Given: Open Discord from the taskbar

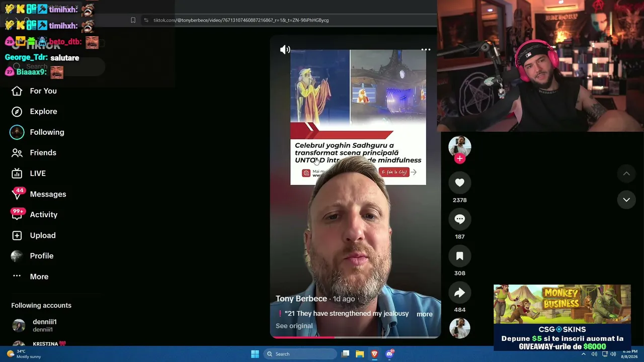Looking at the screenshot, I should (389, 354).
